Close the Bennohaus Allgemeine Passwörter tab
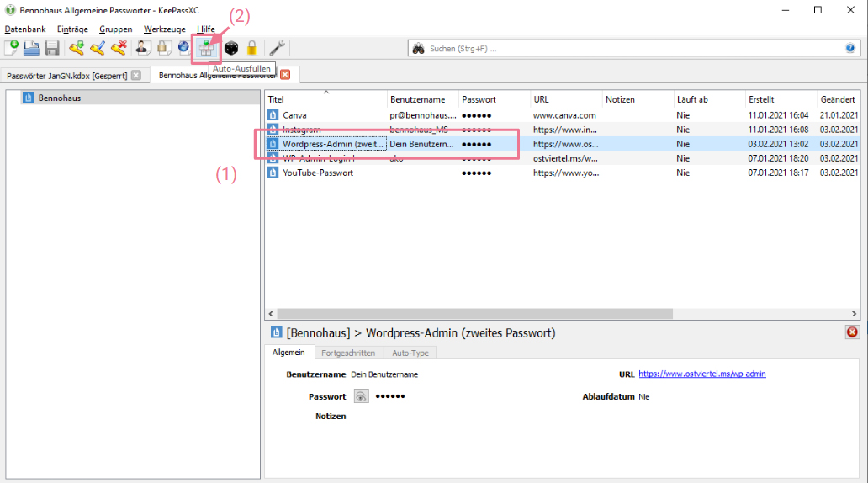This screenshot has height=483, width=868. [285, 74]
